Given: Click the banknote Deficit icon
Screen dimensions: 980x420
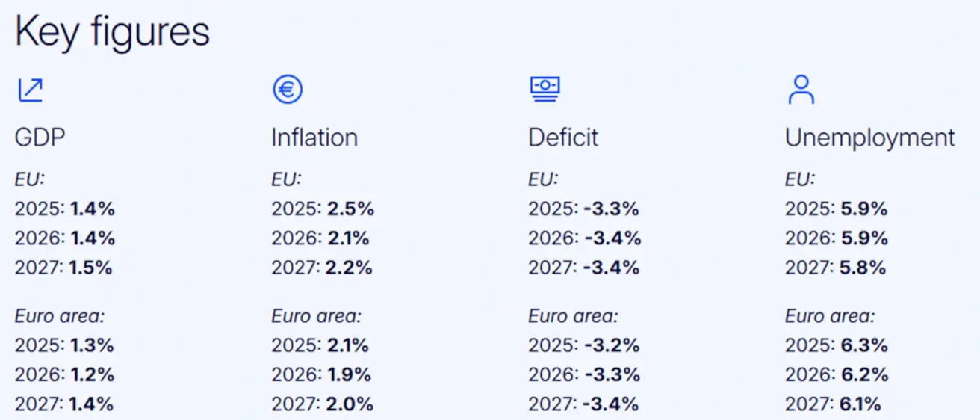Looking at the screenshot, I should tap(545, 90).
